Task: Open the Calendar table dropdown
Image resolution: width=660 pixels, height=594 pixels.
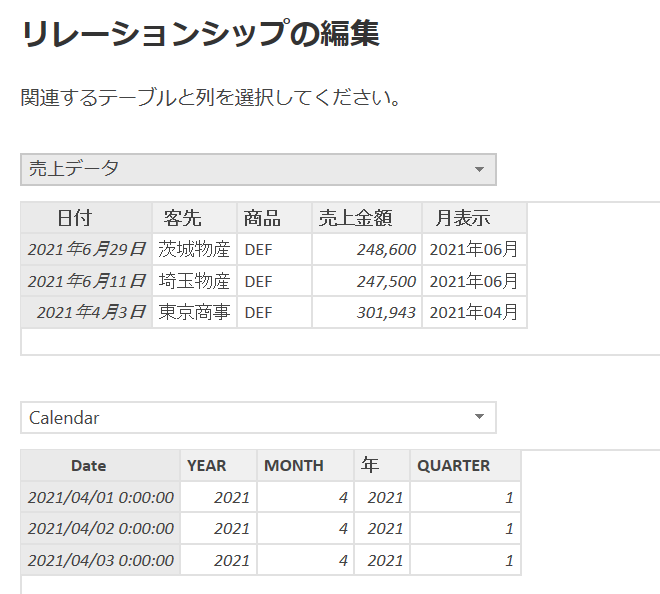Action: pos(258,418)
